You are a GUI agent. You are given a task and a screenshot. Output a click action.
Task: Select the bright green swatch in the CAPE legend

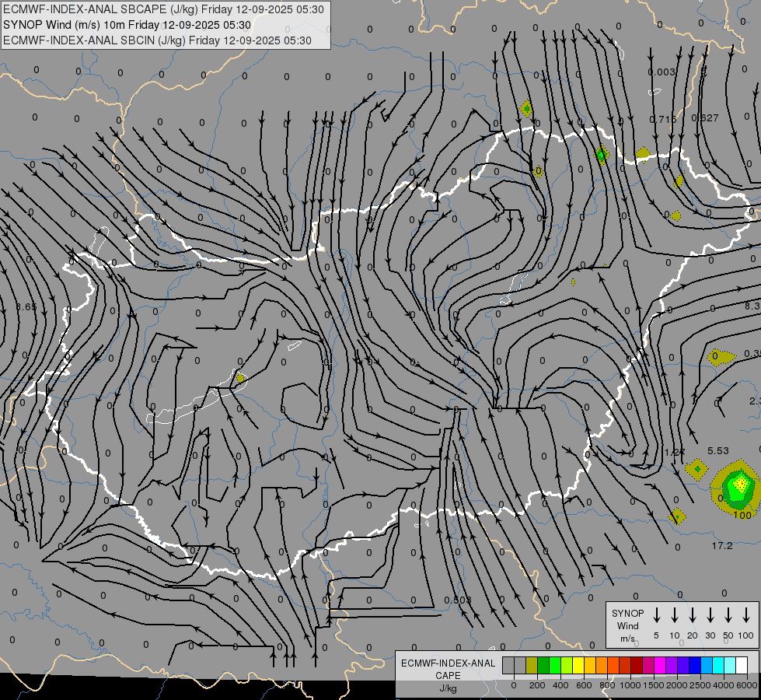(555, 665)
